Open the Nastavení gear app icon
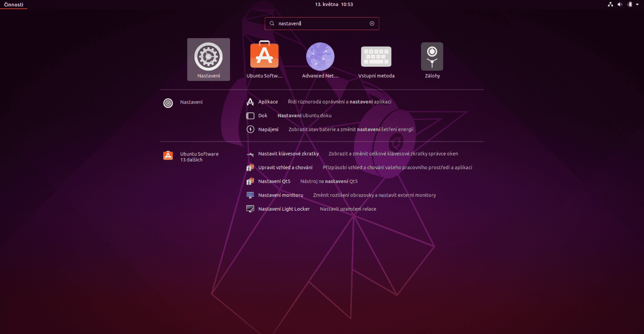Image resolution: width=644 pixels, height=334 pixels. tap(208, 57)
